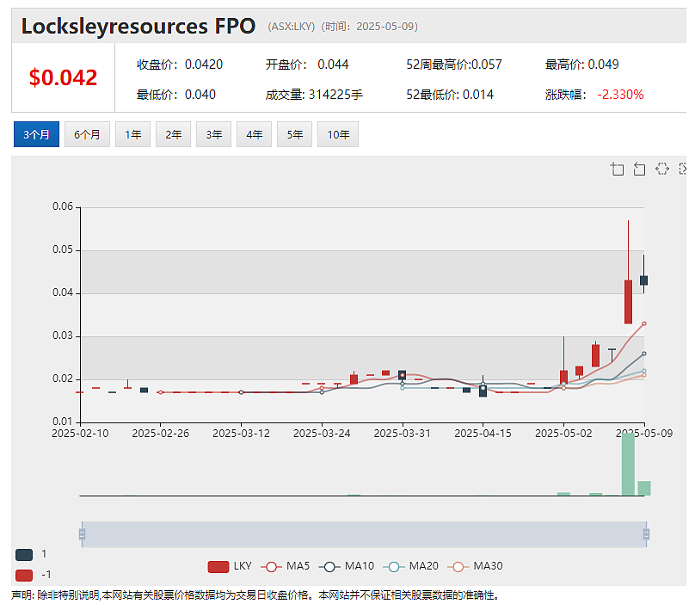Screen dimensions: 695x616
Task: Click the 2025-02-26 x-axis date label
Action: pyautogui.click(x=161, y=434)
